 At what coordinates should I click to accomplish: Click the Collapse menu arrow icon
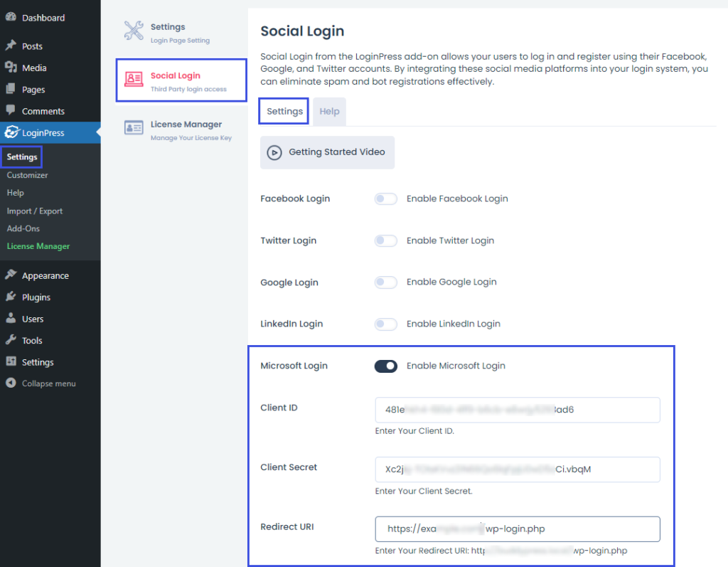coord(11,383)
